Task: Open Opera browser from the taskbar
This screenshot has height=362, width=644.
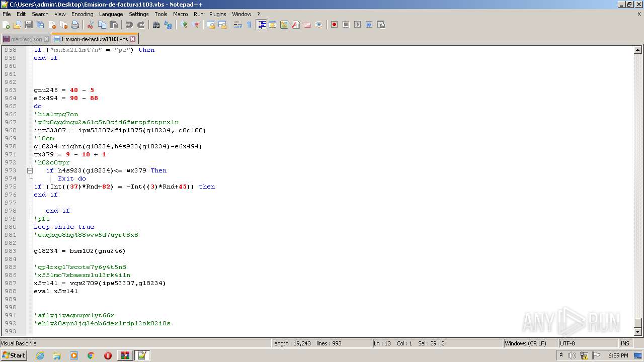Action: point(108,355)
